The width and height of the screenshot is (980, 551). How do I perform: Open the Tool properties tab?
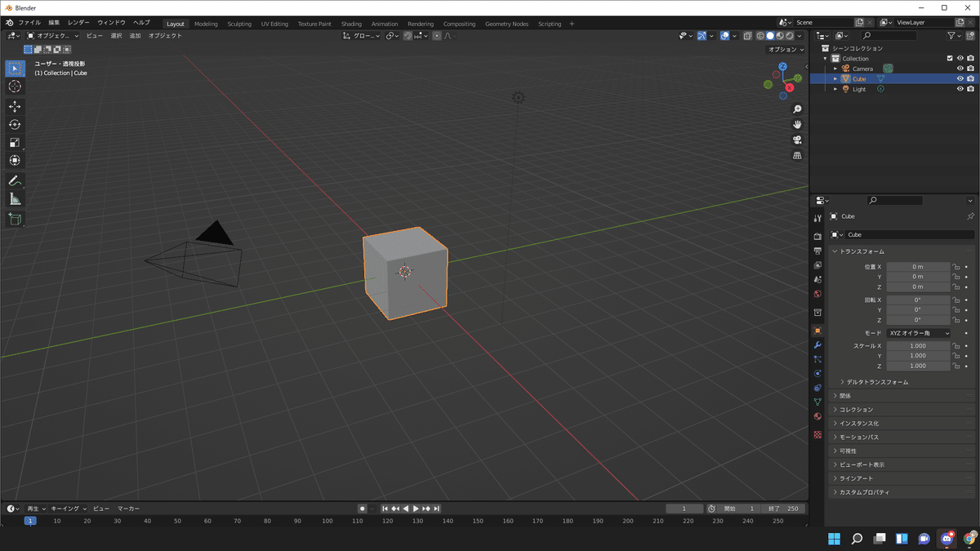pyautogui.click(x=817, y=219)
